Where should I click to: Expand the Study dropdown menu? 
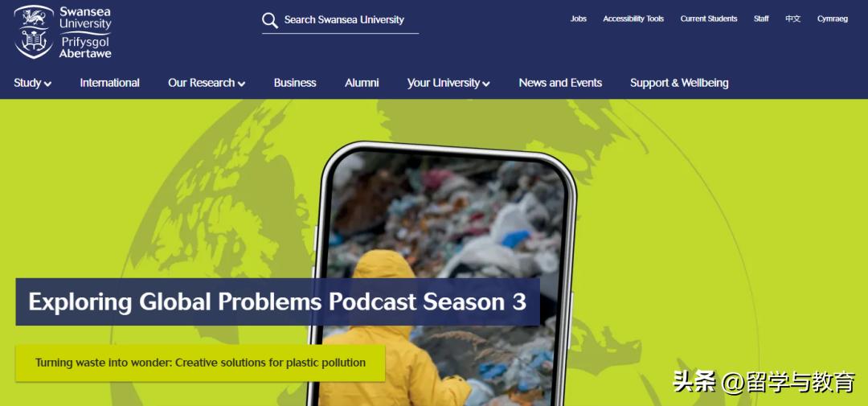click(x=33, y=83)
